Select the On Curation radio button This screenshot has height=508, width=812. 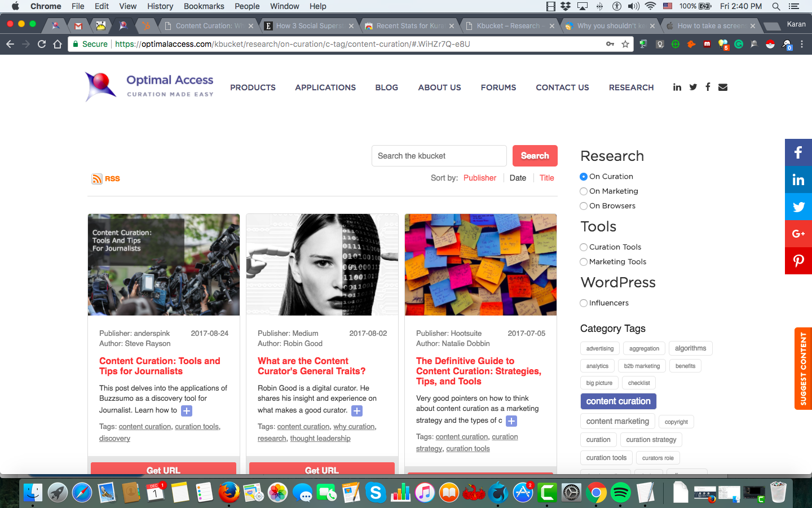pos(584,177)
